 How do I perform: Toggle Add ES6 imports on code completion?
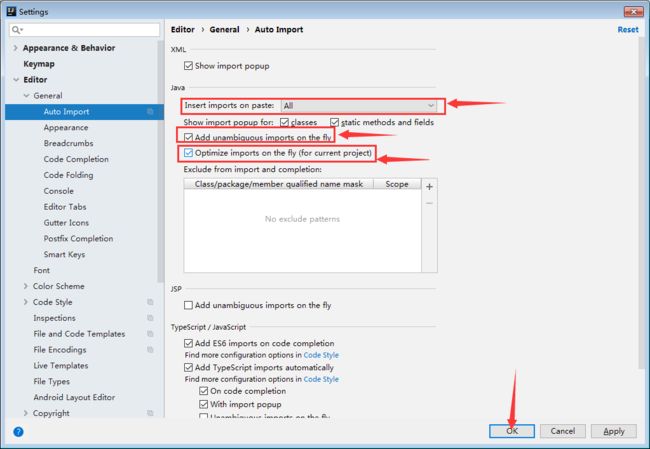pos(188,343)
